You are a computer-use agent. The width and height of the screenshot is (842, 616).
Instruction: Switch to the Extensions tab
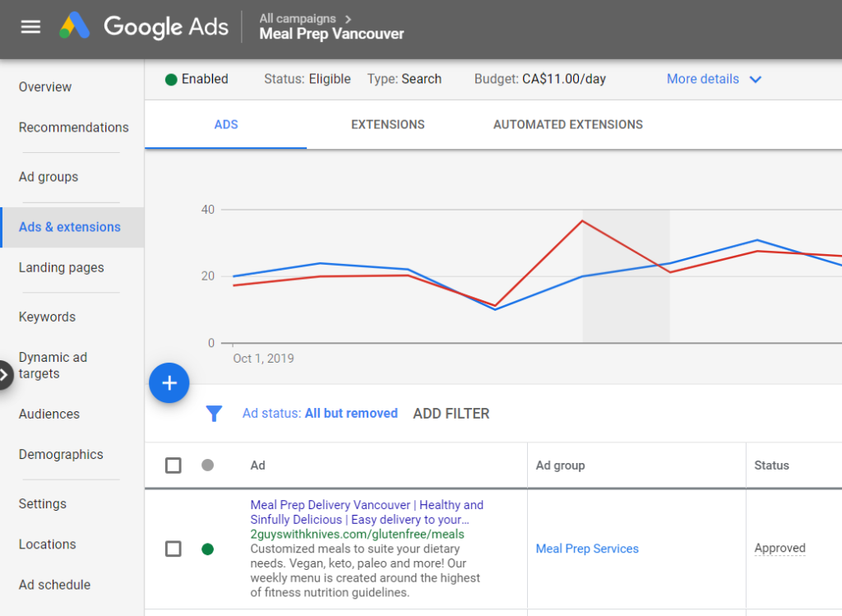387,125
